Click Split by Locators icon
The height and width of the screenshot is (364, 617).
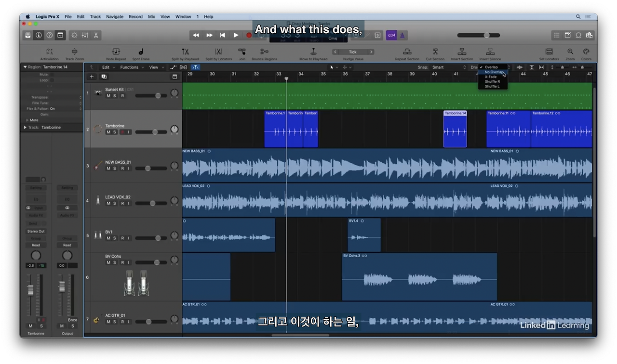(x=218, y=52)
